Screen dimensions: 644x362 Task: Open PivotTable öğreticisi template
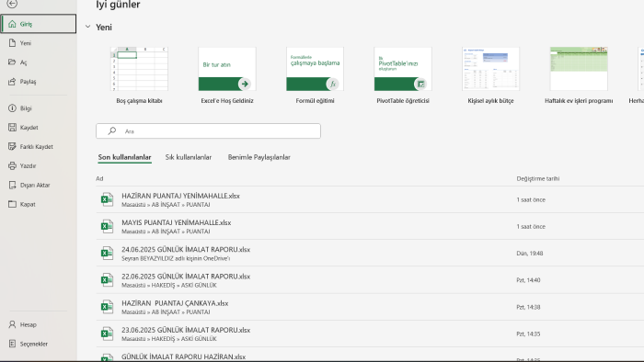(403, 75)
